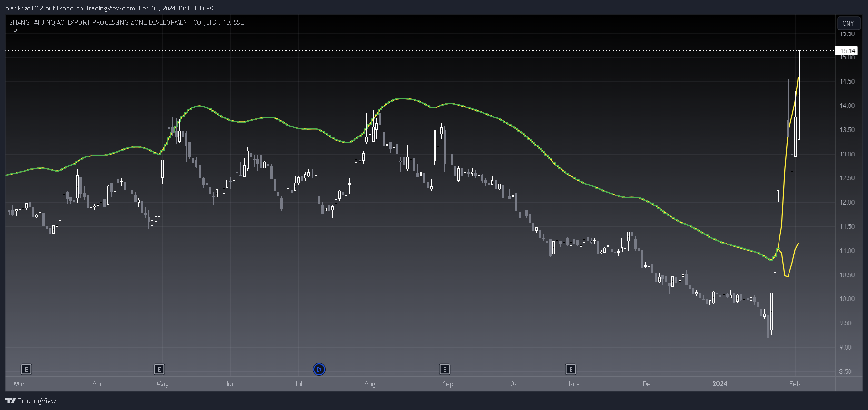Screen dimensions: 868x410
Task: Click the Apr label on time axis
Action: point(97,384)
